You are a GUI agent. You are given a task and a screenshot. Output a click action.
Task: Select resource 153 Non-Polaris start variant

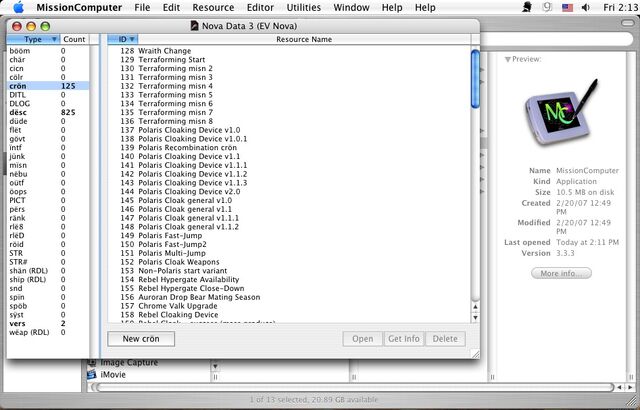289,270
